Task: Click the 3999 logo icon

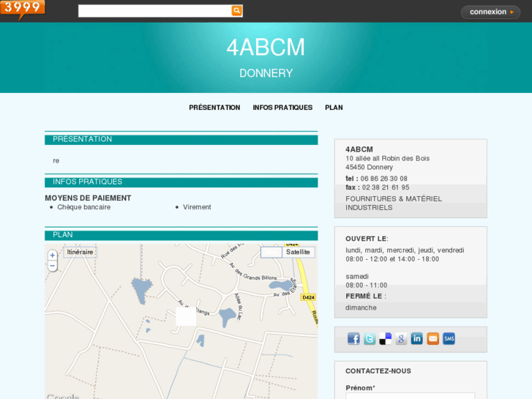Action: tap(23, 9)
